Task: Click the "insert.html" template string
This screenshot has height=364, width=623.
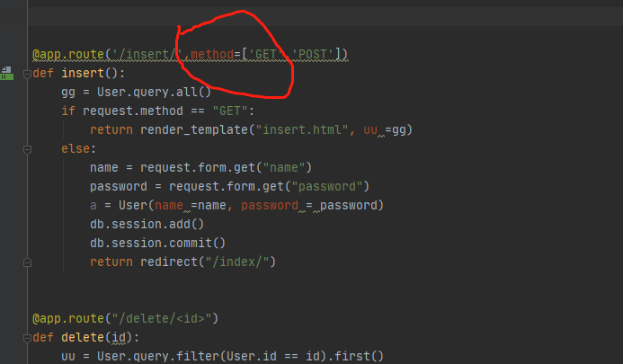Action: (x=302, y=130)
